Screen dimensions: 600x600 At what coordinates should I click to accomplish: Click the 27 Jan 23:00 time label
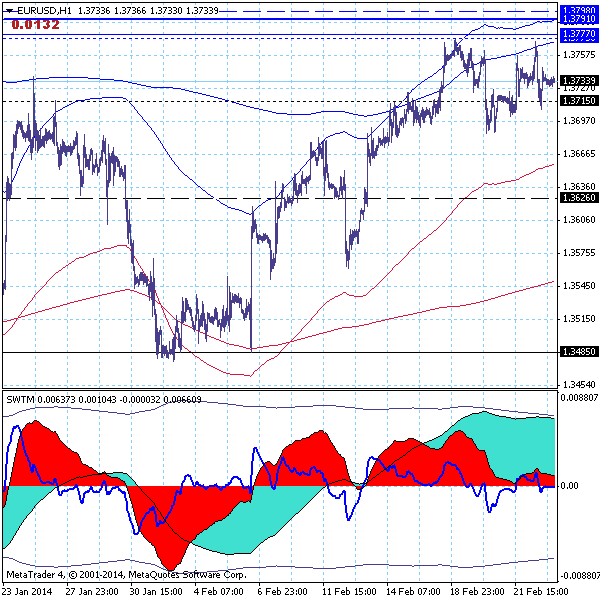(92, 592)
